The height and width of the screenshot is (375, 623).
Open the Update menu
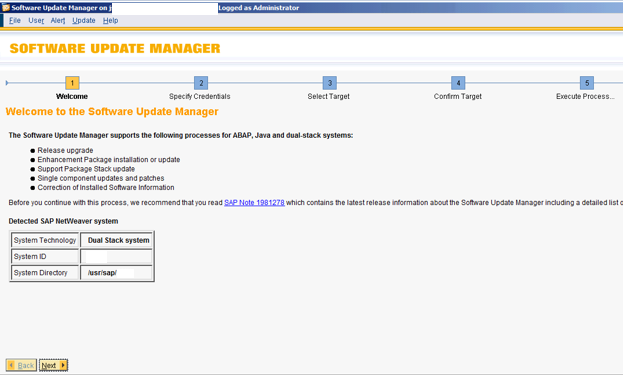pyautogui.click(x=84, y=20)
